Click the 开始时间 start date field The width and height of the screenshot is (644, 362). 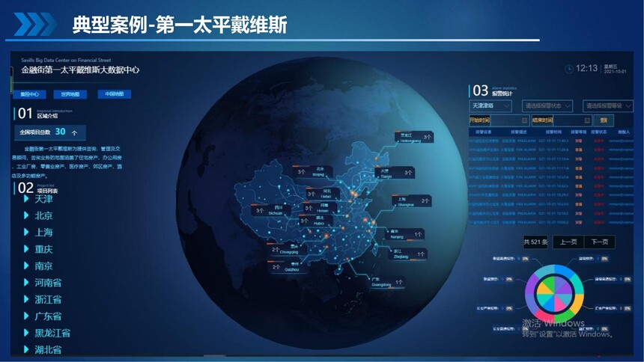point(499,120)
